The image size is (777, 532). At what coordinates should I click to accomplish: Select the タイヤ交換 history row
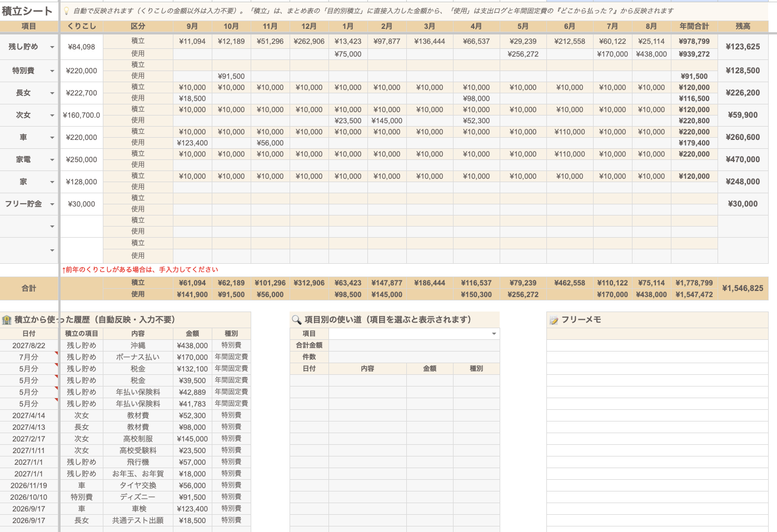[x=138, y=485]
